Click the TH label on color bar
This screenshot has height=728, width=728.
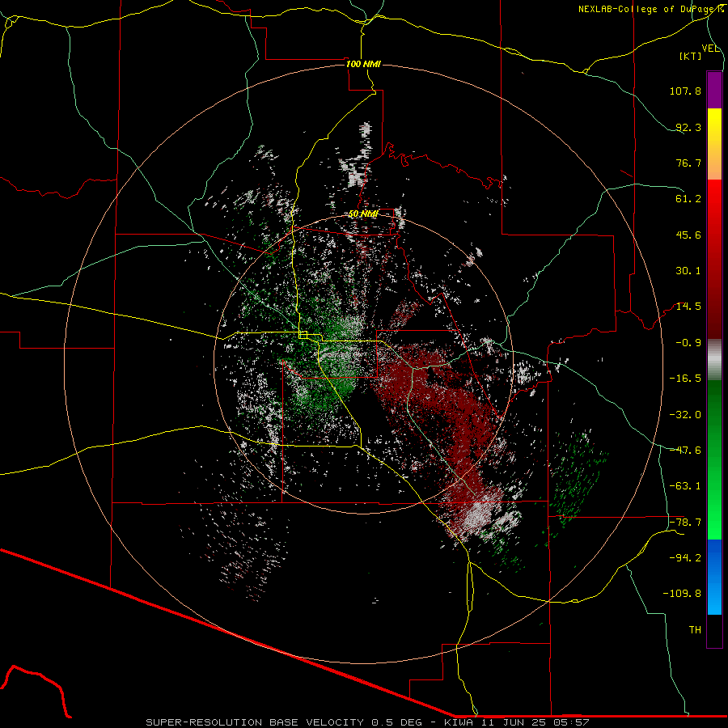(695, 630)
